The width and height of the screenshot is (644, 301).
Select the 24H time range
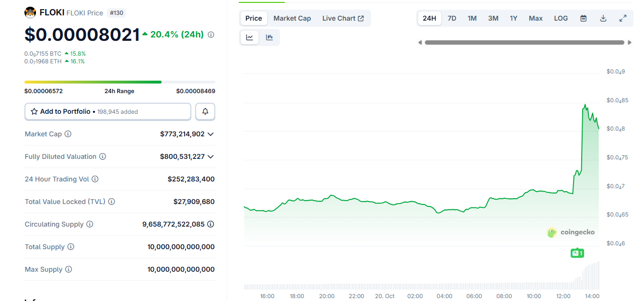pos(429,18)
